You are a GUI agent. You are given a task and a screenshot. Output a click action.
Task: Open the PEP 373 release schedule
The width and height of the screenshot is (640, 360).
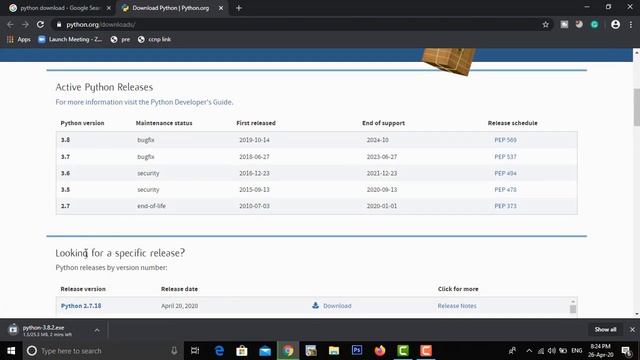coord(505,206)
